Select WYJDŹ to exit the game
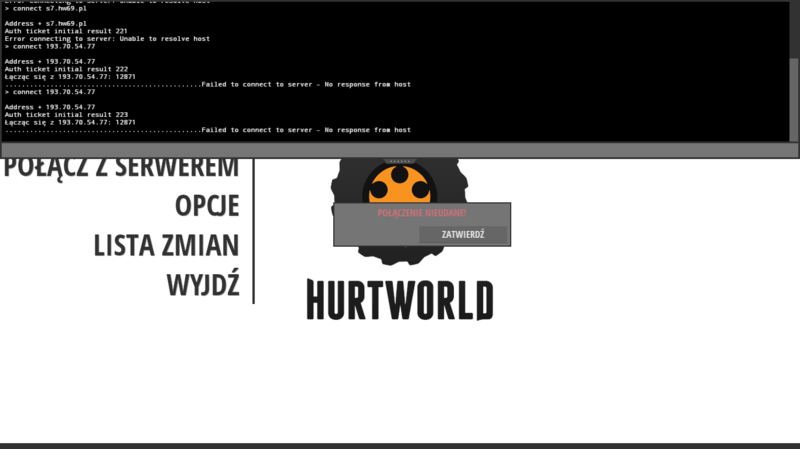 [203, 285]
